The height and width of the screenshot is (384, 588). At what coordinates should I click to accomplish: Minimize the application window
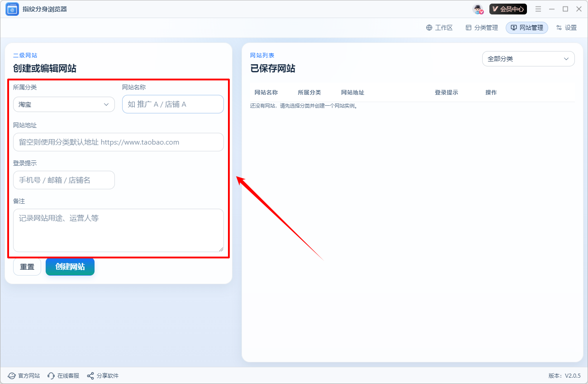coord(552,9)
